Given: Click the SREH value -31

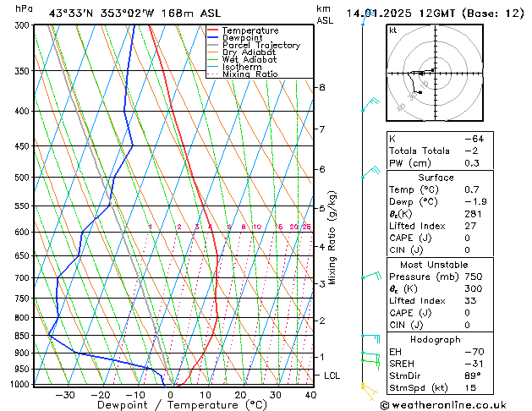Looking at the screenshot, I should pos(474,364).
